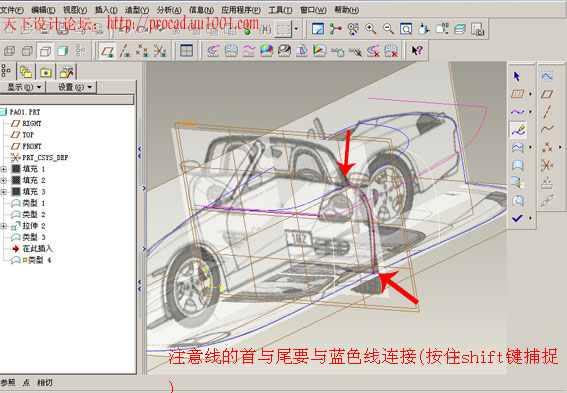Open the view manager icon

(478, 29)
